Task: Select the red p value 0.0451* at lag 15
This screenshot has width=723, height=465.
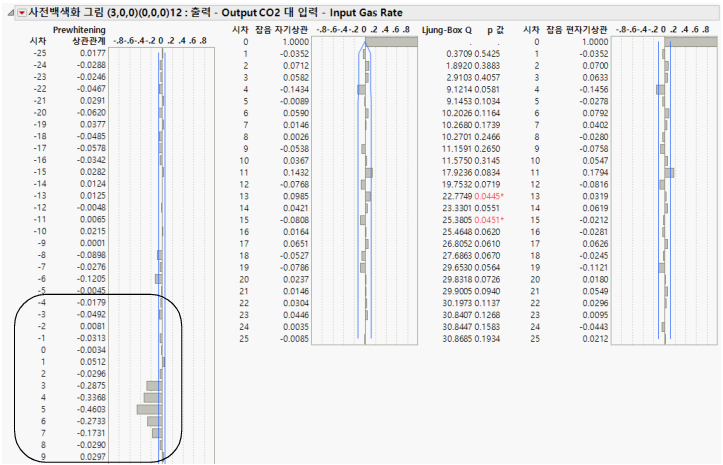Action: [489, 220]
